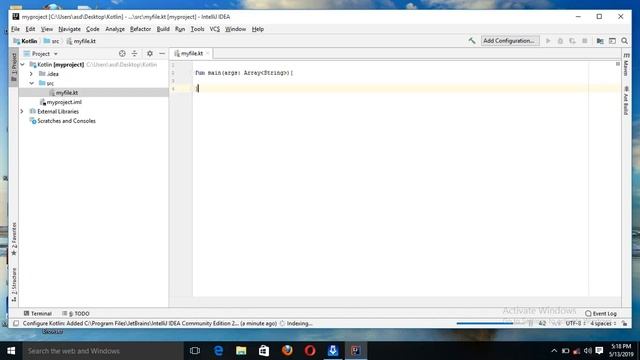Screen dimensions: 640x360
Task: Expand External Libraries node
Action: (22, 111)
